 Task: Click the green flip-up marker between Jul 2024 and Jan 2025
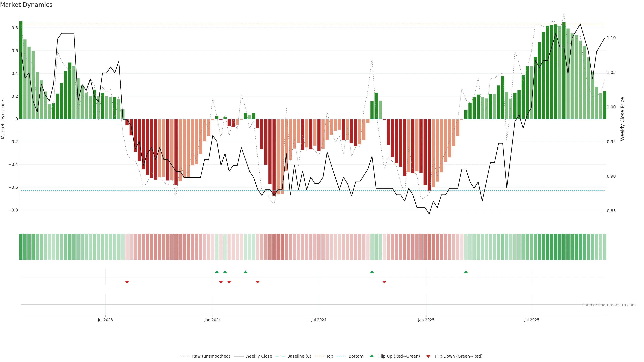tap(372, 272)
